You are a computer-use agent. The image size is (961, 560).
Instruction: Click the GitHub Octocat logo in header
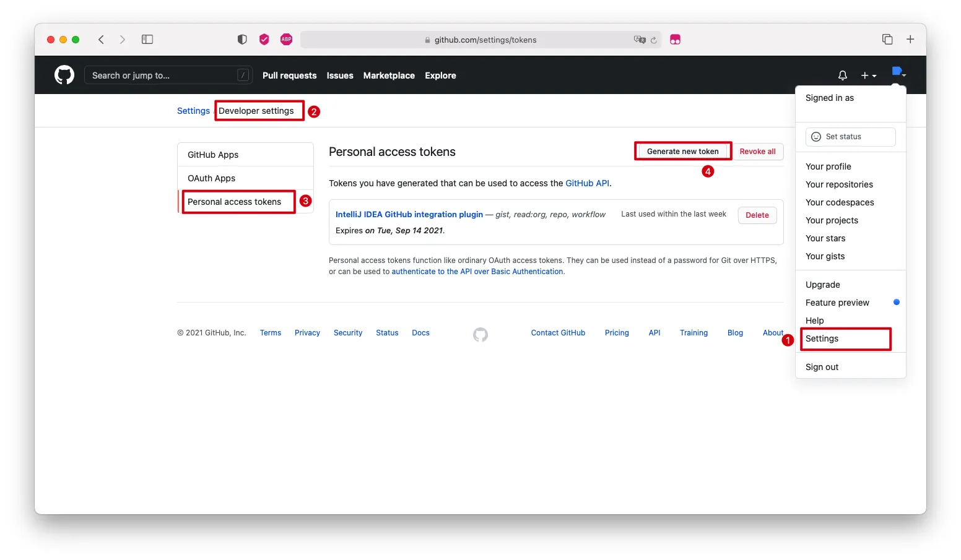tap(64, 75)
